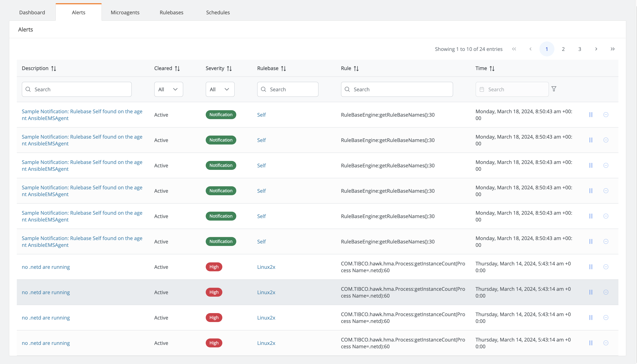
Task: Open the Linux2x rulebase link in the highlighted row
Action: click(x=266, y=292)
